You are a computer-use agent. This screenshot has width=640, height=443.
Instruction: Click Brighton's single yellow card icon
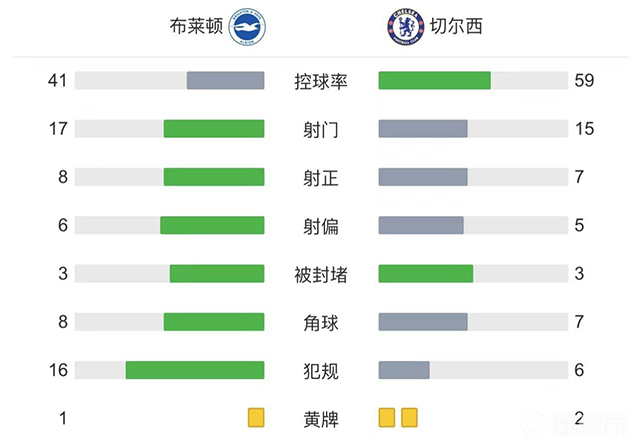256,418
